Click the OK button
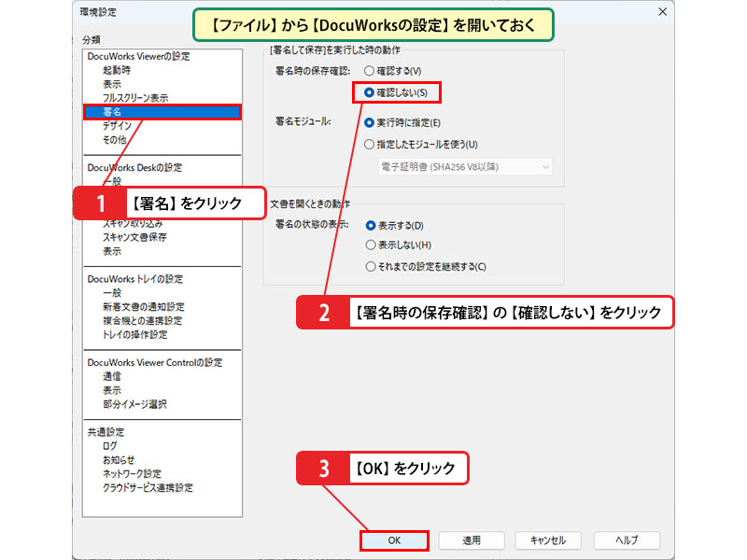Viewport: 747px width, 560px height. [x=394, y=540]
